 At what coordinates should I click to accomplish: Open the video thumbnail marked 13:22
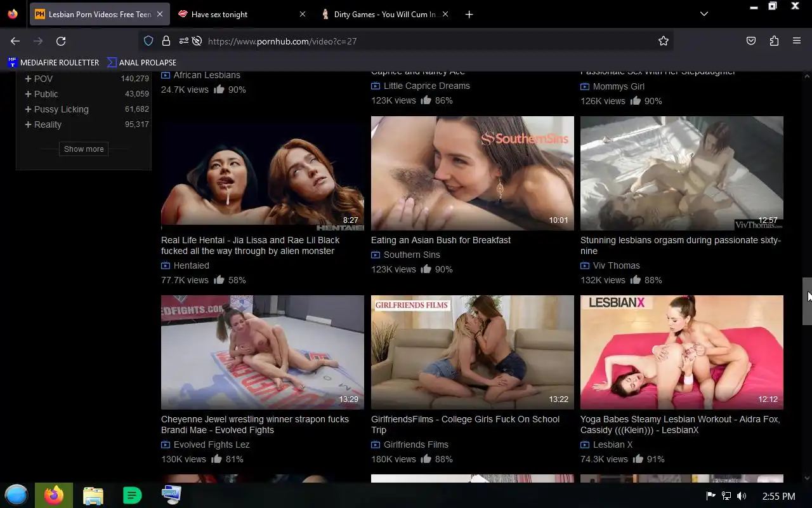pyautogui.click(x=473, y=352)
